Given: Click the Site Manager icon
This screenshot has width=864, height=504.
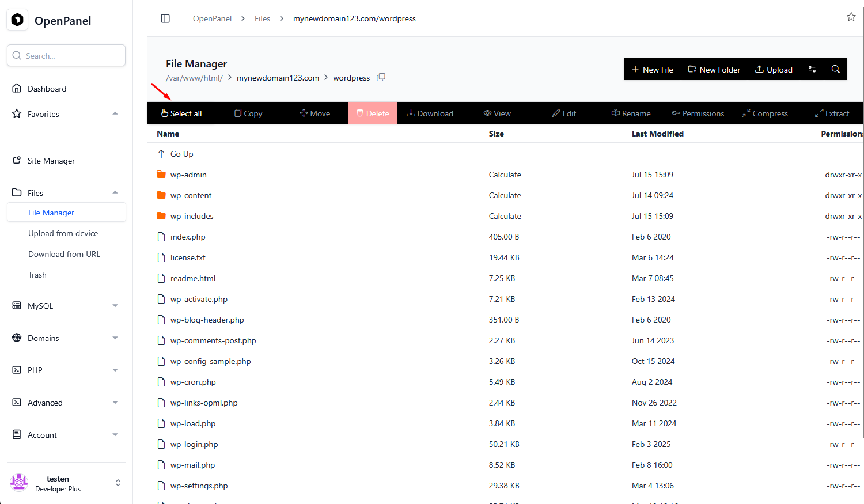Looking at the screenshot, I should pyautogui.click(x=17, y=160).
